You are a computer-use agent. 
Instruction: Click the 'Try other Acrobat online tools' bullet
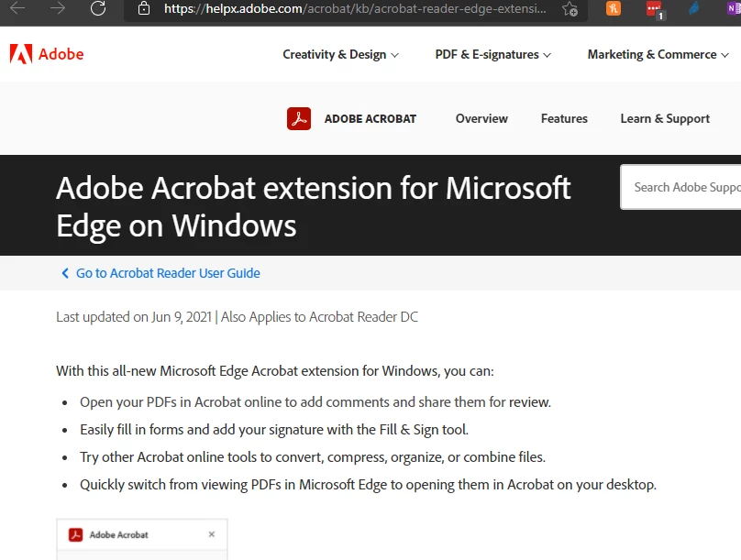tap(313, 457)
